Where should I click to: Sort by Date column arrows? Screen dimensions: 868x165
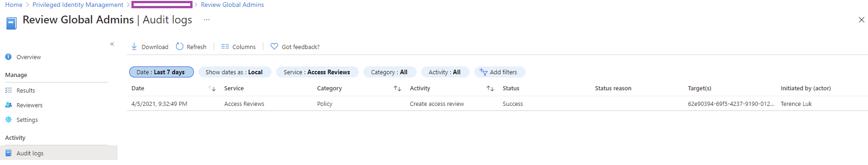point(212,88)
